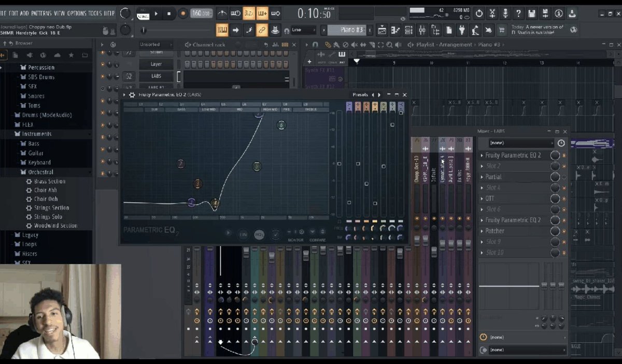This screenshot has width=622, height=364.
Task: Open the Piano #3 pattern selector
Action: click(x=346, y=30)
